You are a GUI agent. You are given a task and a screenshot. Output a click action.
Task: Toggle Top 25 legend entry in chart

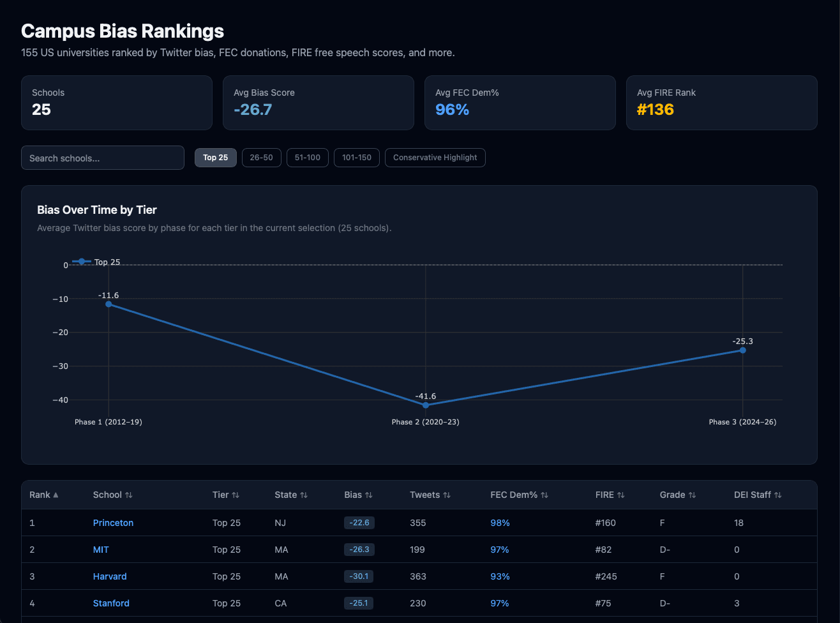97,262
